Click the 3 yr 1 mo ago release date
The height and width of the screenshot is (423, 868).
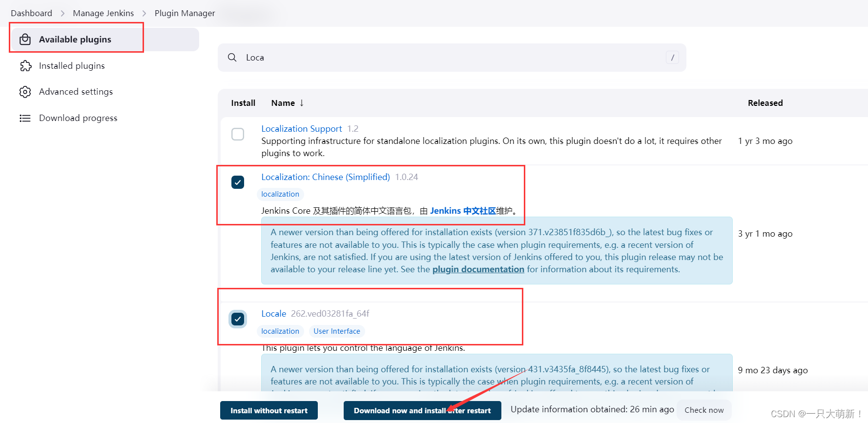click(765, 234)
